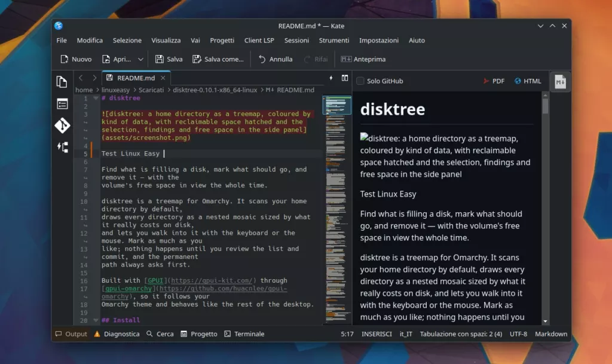Open the Cerca search panel

tap(160, 334)
